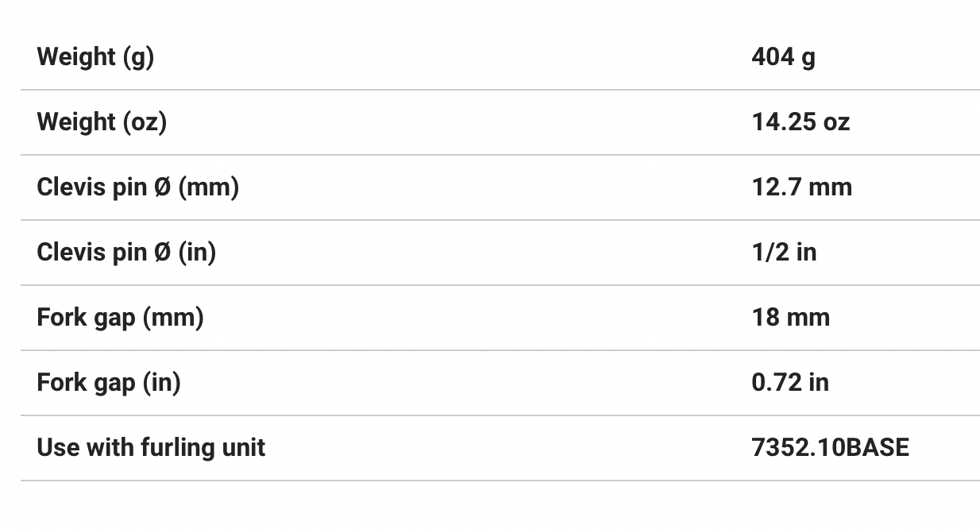The width and height of the screenshot is (980, 529).
Task: Click the "Weight (oz)" row label
Action: point(102,122)
